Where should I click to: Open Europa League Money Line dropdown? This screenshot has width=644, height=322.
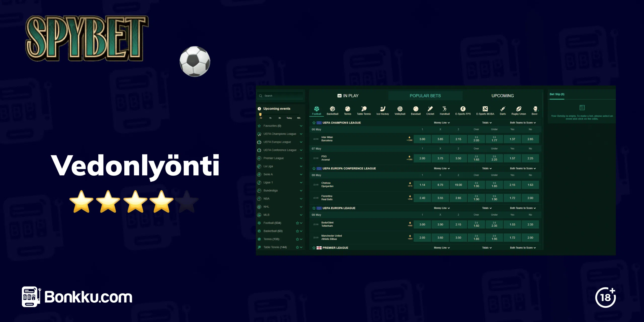pyautogui.click(x=442, y=208)
